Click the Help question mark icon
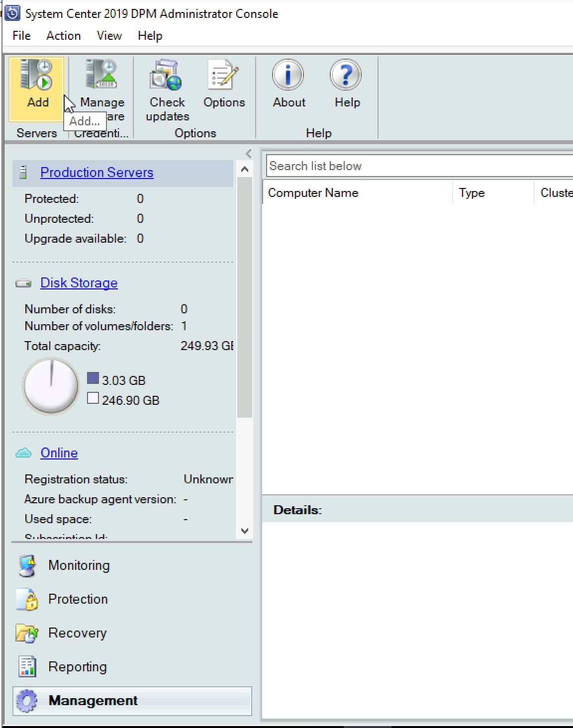 click(346, 75)
